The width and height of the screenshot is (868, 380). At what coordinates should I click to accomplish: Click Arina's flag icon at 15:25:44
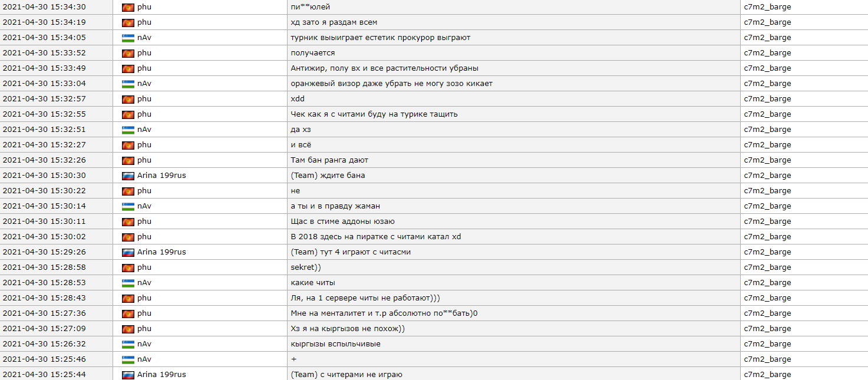click(x=128, y=375)
